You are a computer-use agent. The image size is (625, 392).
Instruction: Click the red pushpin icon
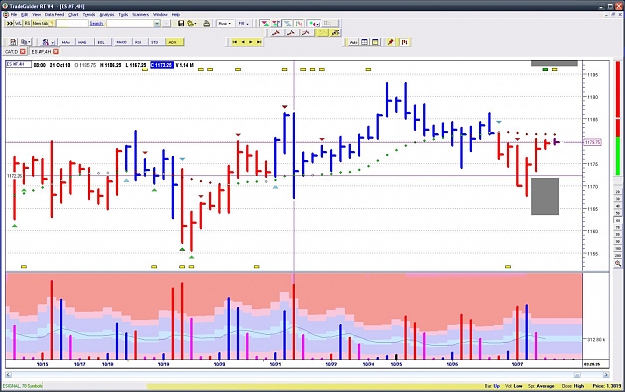coord(391,42)
